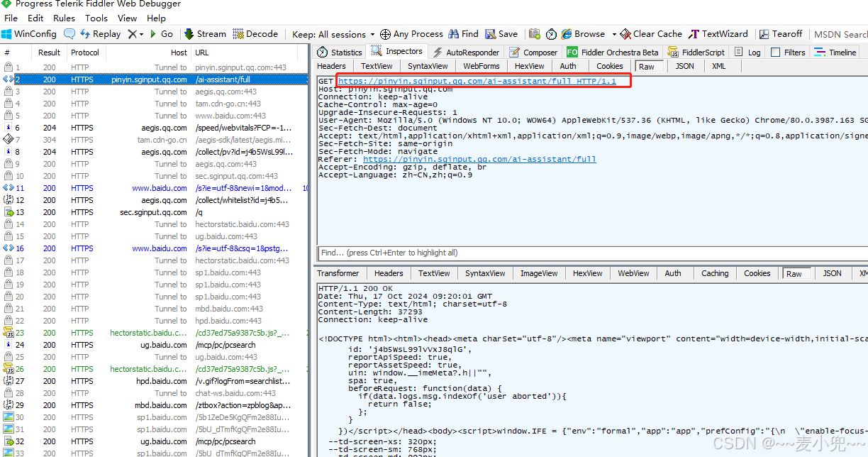Open Find sessions from the toolbar
The width and height of the screenshot is (868, 457).
point(463,33)
